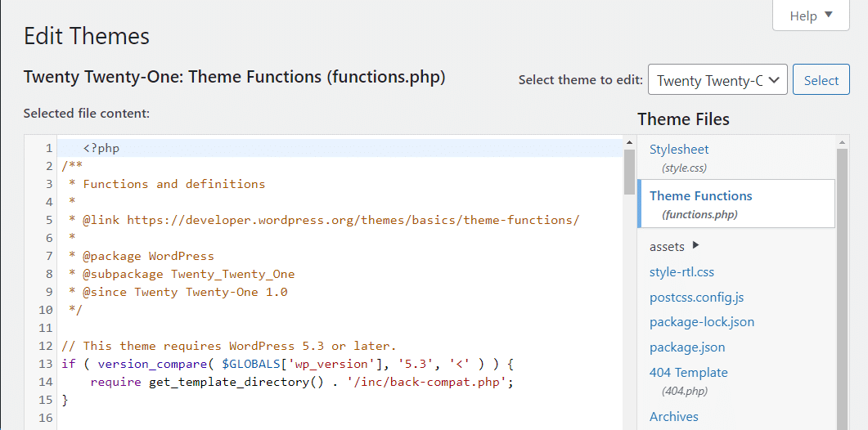Click the Select theme button
This screenshot has height=430, width=868.
click(x=821, y=80)
